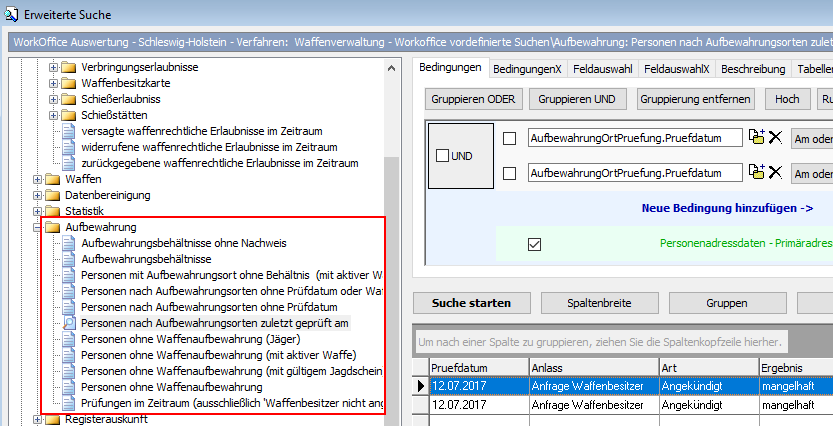Viewport: 833px width, 426px height.
Task: Switch to the Feldauswahl tab
Action: 606,69
